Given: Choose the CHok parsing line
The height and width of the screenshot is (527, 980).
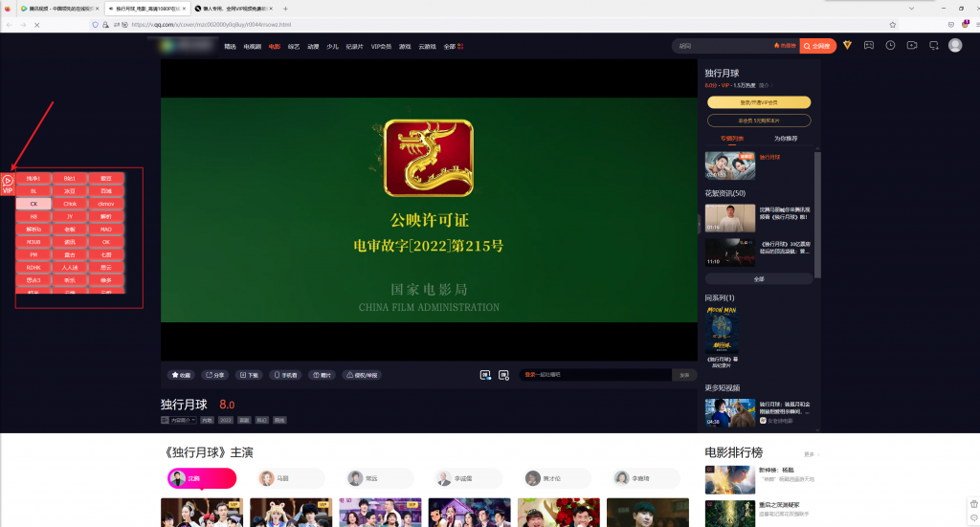Looking at the screenshot, I should point(70,204).
